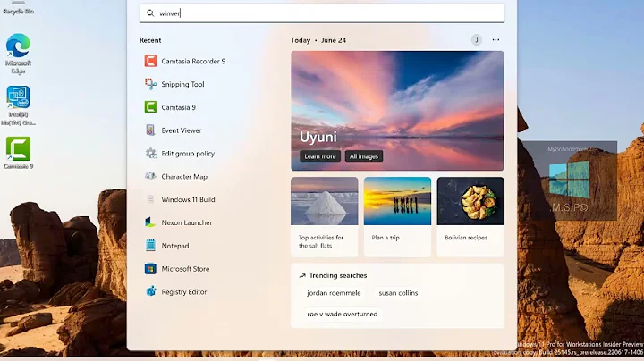Open the Windows 11 Build document icon

(150, 199)
